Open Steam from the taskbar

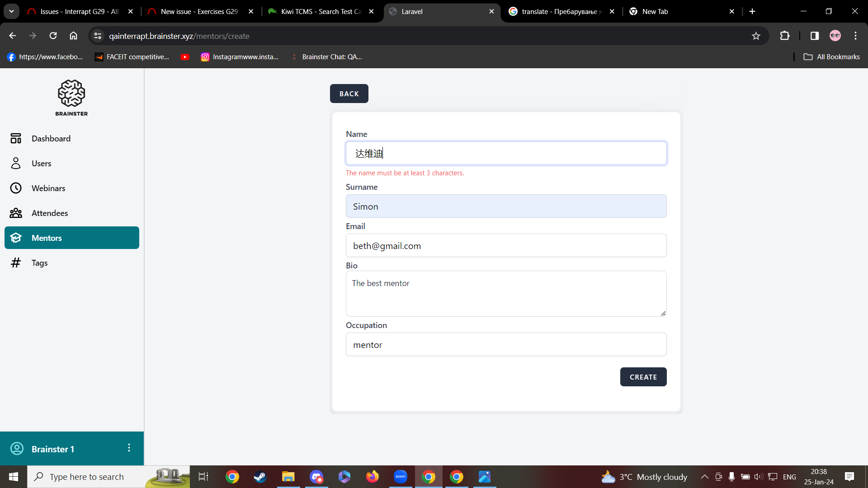tap(260, 477)
